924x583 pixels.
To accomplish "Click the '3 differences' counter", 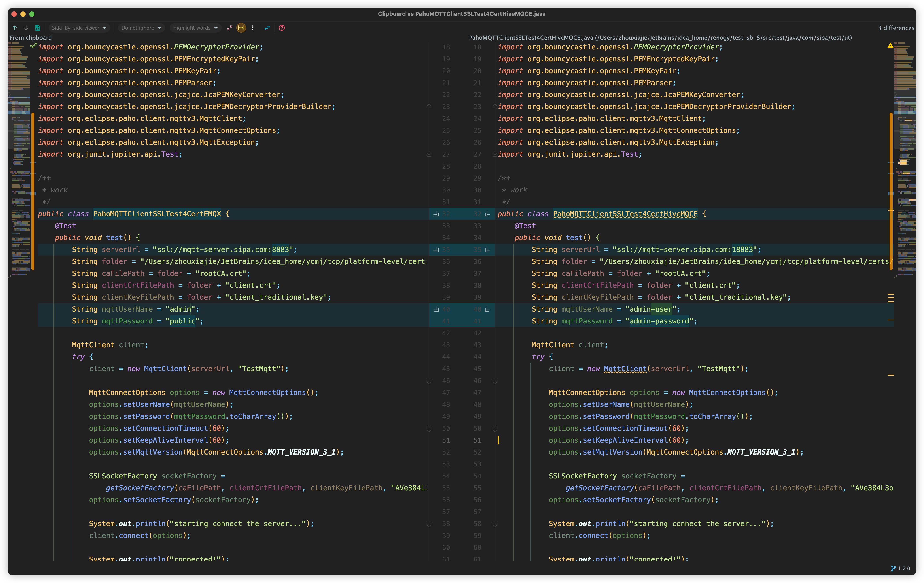I will [x=896, y=28].
